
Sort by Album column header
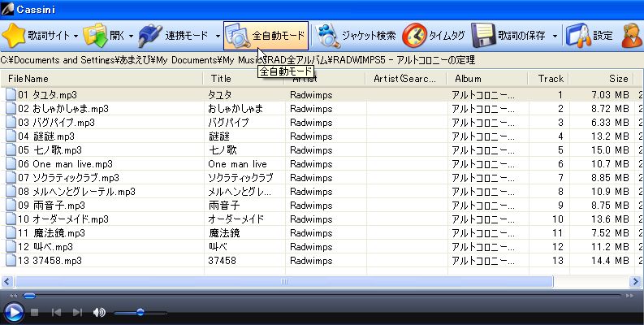pos(487,79)
